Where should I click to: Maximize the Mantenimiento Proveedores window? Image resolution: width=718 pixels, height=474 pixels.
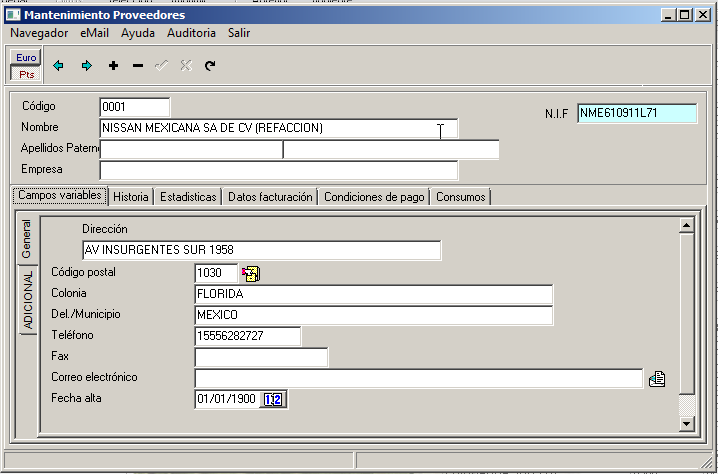(x=685, y=15)
